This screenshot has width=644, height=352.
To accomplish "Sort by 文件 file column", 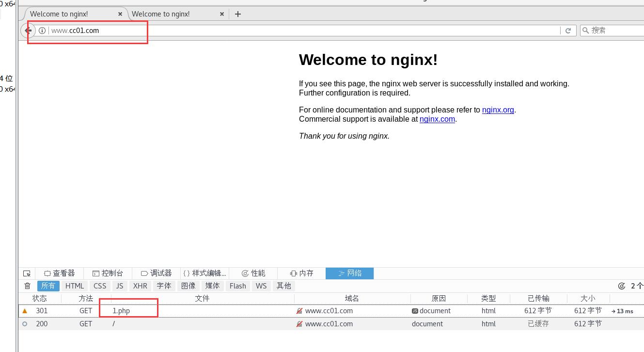I will pos(202,299).
